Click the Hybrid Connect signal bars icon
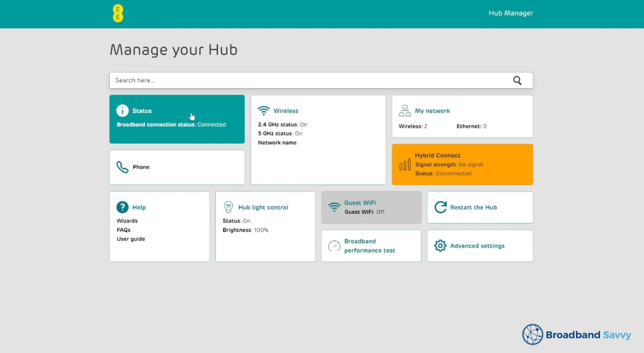Image resolution: width=644 pixels, height=353 pixels. [x=405, y=165]
